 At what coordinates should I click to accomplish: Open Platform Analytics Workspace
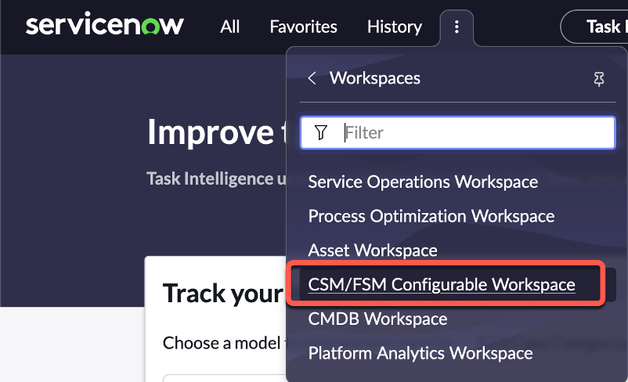click(x=421, y=353)
